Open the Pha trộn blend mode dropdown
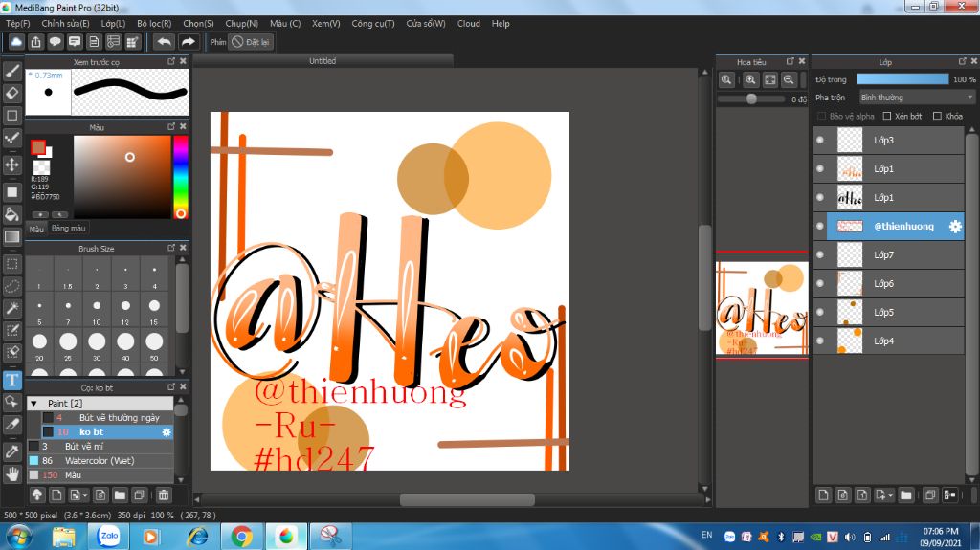Screen dimensions: 980x550 tap(917, 98)
